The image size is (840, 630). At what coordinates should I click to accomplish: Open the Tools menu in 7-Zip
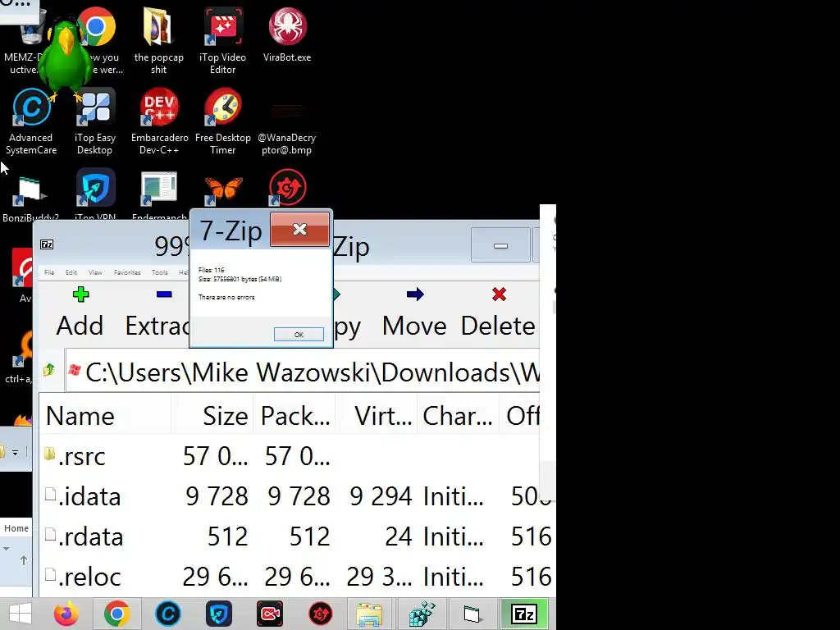(x=160, y=272)
